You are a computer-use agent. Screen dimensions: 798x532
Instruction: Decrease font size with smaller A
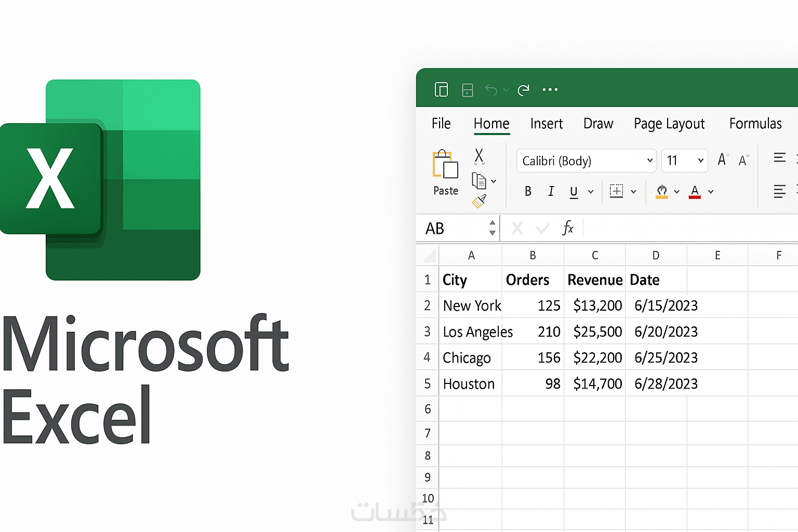pyautogui.click(x=744, y=161)
